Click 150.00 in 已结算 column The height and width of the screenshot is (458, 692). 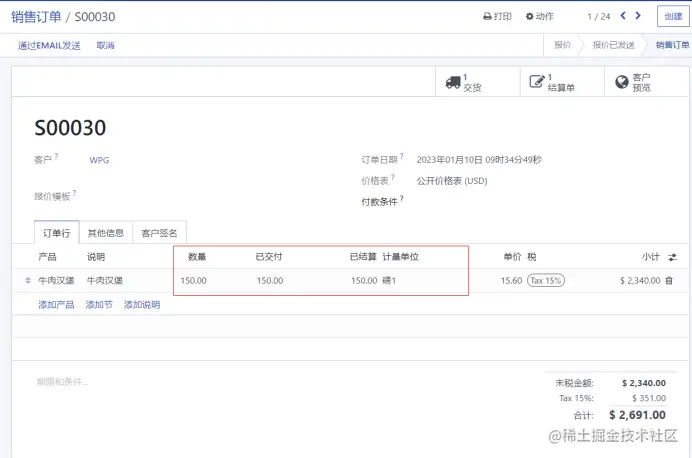364,281
